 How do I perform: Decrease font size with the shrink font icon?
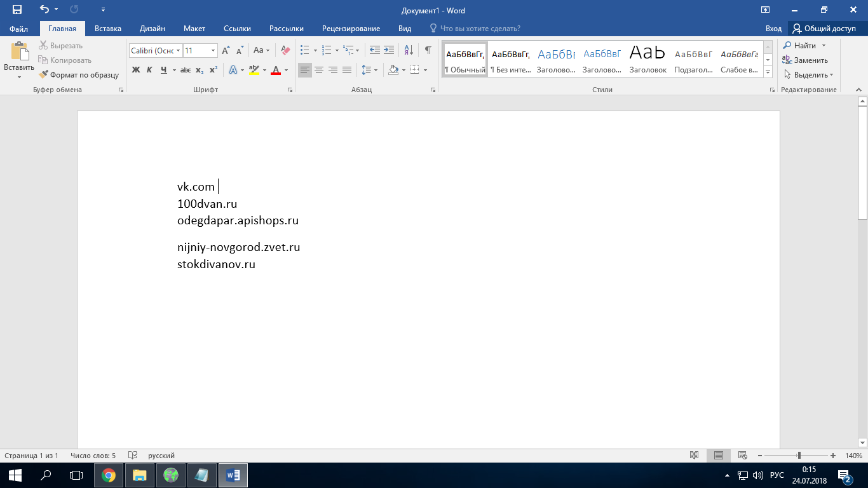tap(240, 50)
